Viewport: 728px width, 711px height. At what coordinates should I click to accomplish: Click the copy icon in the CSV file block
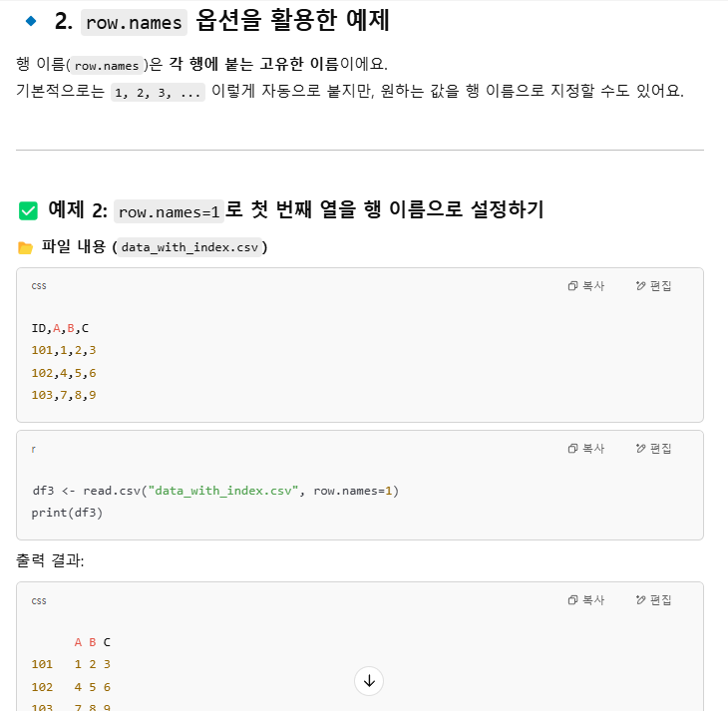click(573, 286)
